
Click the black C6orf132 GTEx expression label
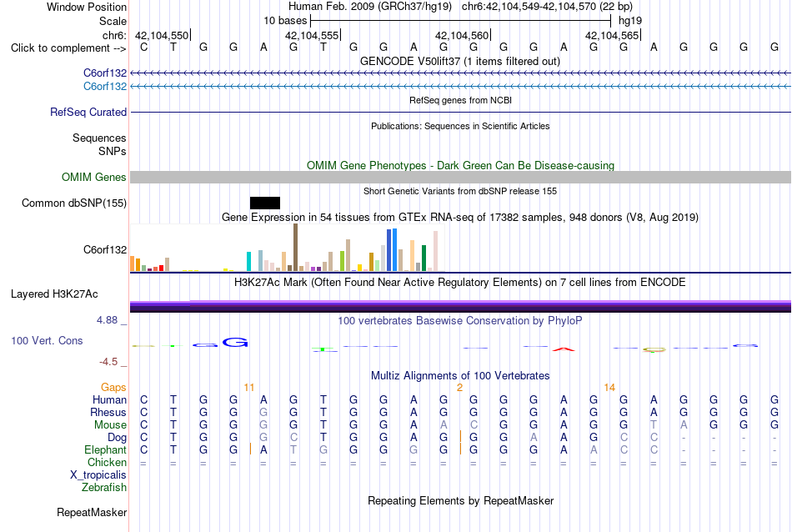point(105,249)
